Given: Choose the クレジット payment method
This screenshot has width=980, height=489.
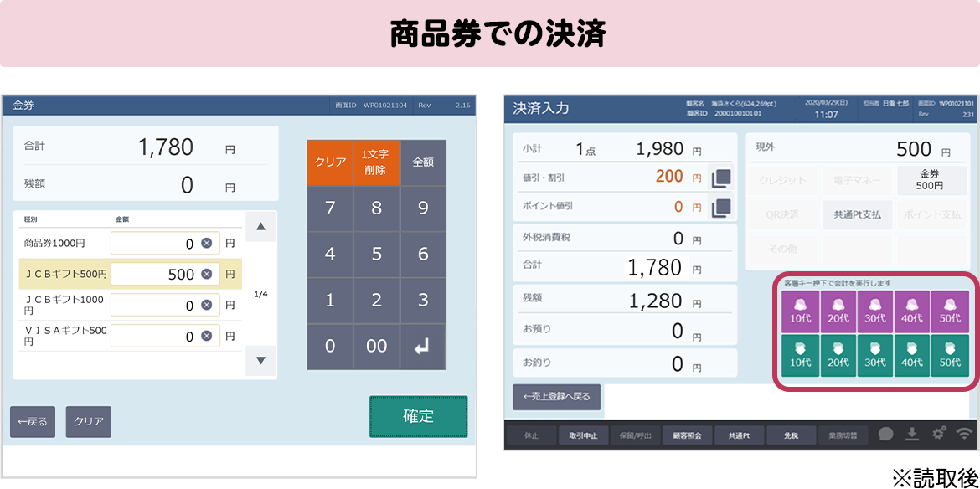Looking at the screenshot, I should pyautogui.click(x=781, y=181).
